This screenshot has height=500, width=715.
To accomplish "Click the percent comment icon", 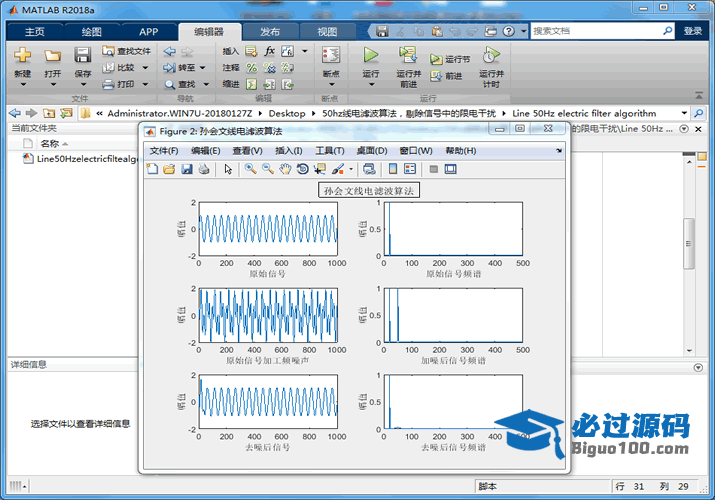I will [x=251, y=68].
